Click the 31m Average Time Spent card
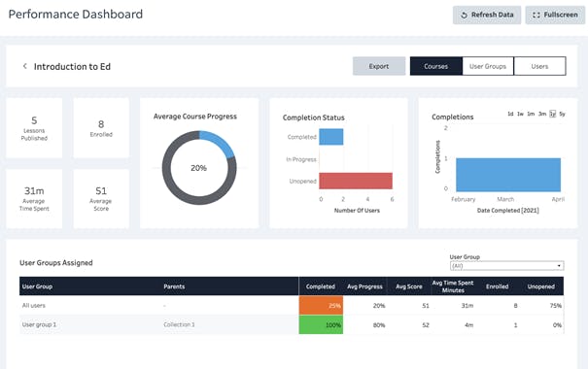Screen dimensions: 588x369 point(34,199)
